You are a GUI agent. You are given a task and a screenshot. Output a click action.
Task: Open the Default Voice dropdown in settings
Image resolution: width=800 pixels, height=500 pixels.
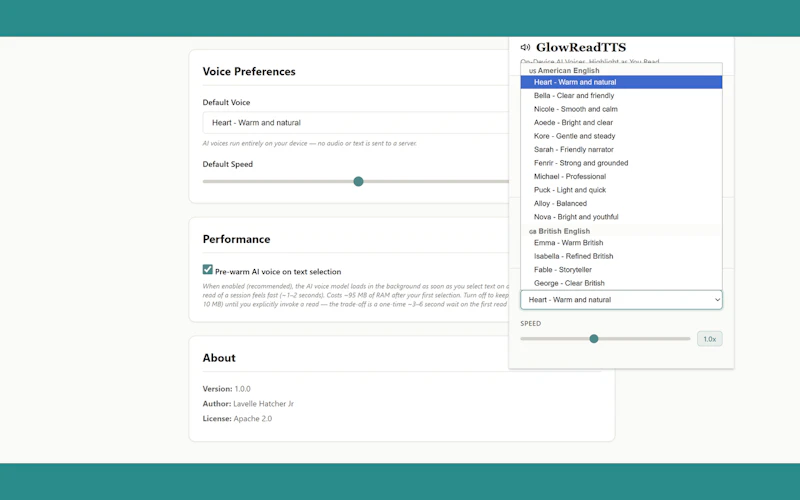(356, 122)
